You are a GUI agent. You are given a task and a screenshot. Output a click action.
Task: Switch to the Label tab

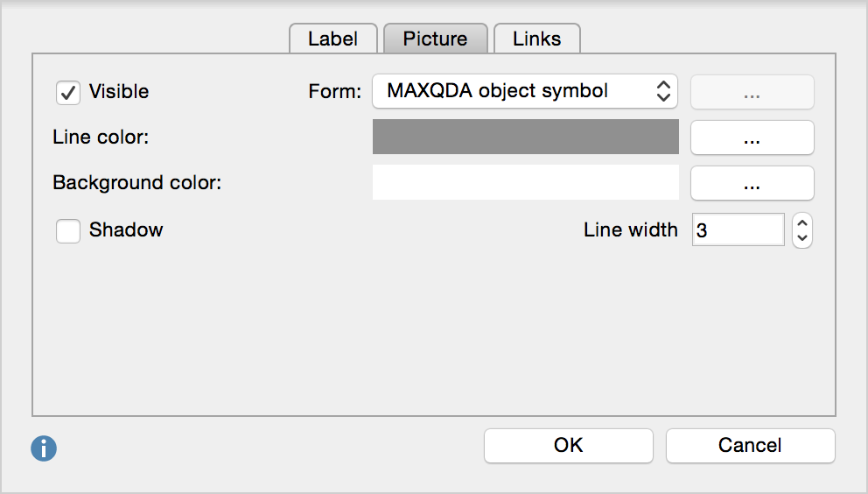[x=332, y=39]
